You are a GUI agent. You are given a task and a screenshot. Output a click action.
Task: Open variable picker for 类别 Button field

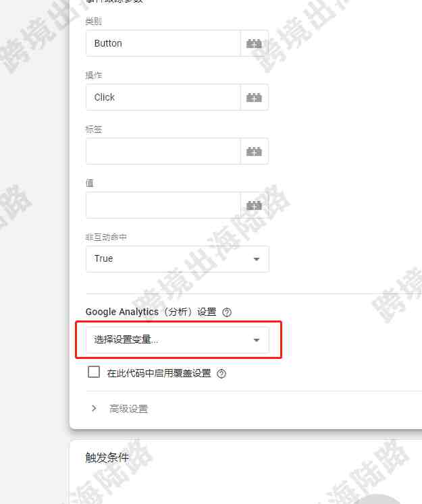point(254,43)
